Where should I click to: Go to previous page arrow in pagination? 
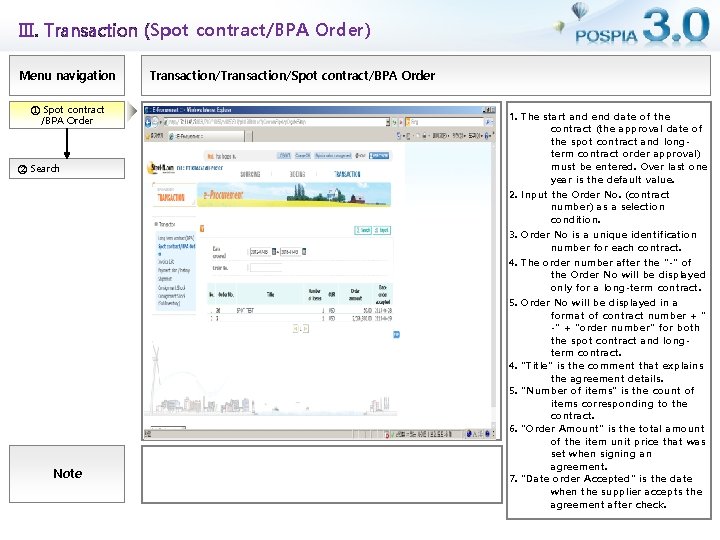tap(296, 329)
